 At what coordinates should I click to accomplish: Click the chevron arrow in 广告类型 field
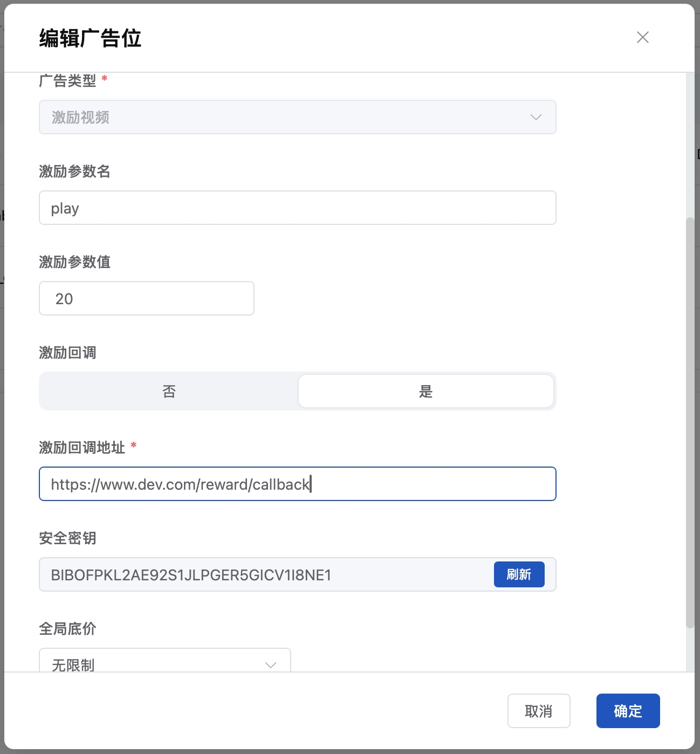[x=536, y=117]
